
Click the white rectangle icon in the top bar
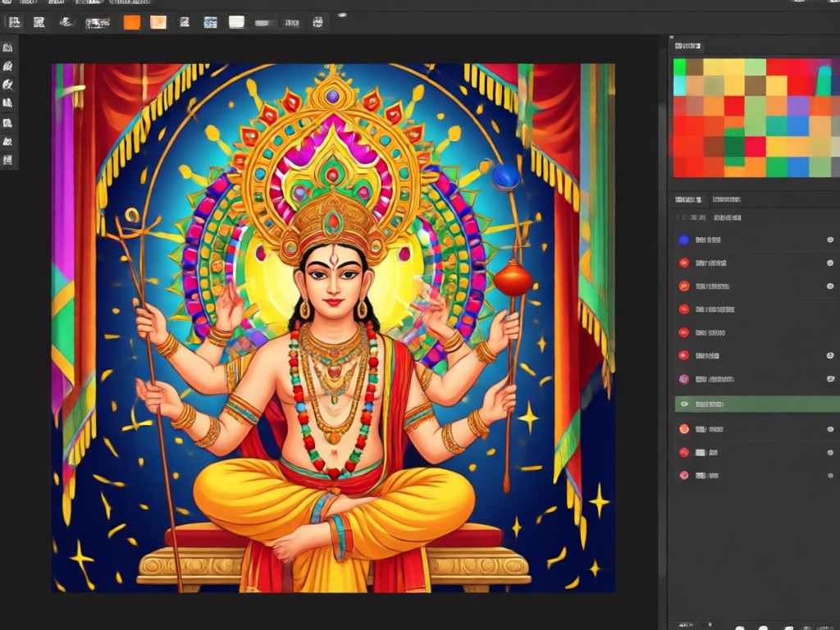click(x=236, y=22)
